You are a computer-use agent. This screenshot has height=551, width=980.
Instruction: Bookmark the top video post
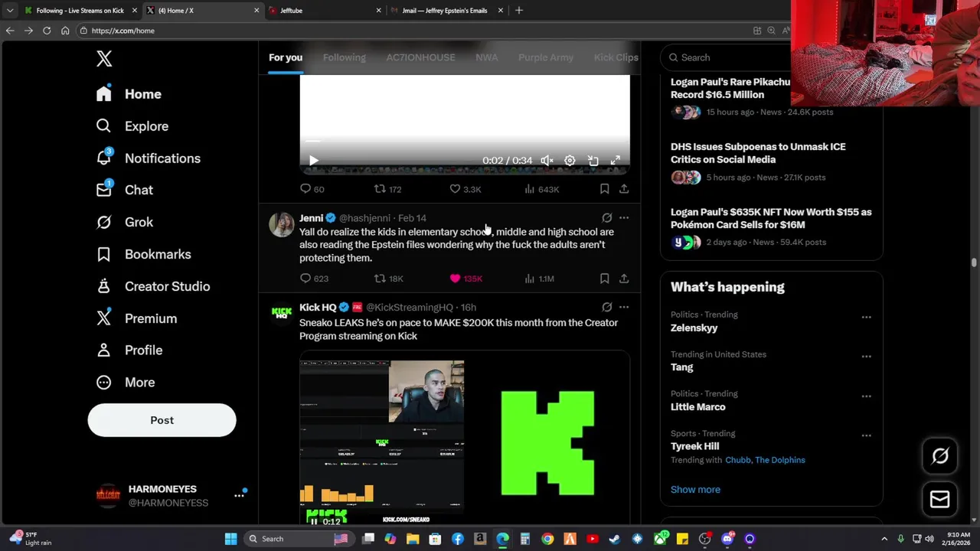(604, 189)
